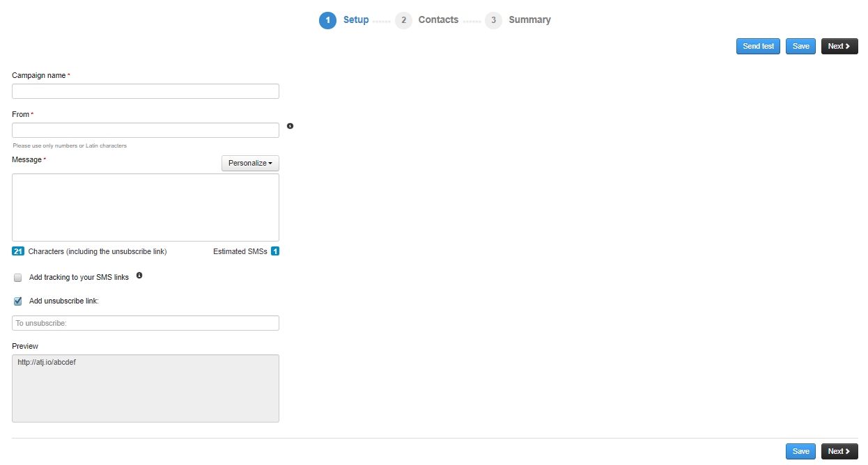Click the step 1 number circle for Setup
The width and height of the screenshot is (868, 465).
(x=327, y=20)
